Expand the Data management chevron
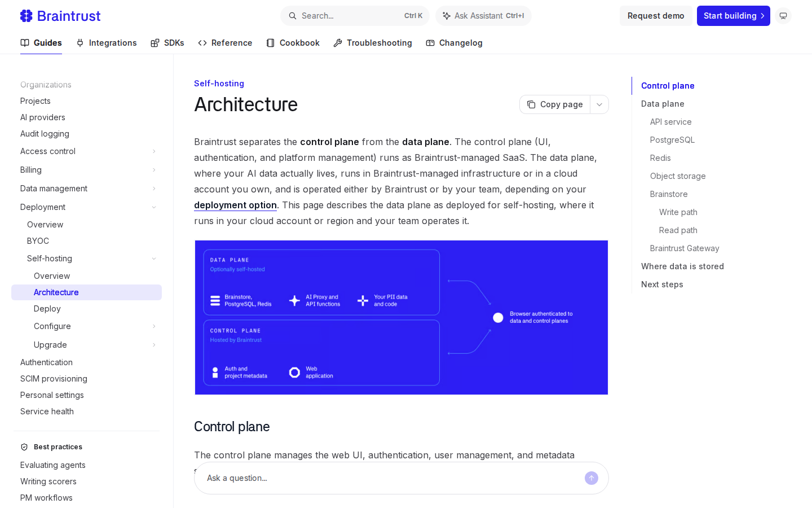812x508 pixels. click(x=154, y=189)
